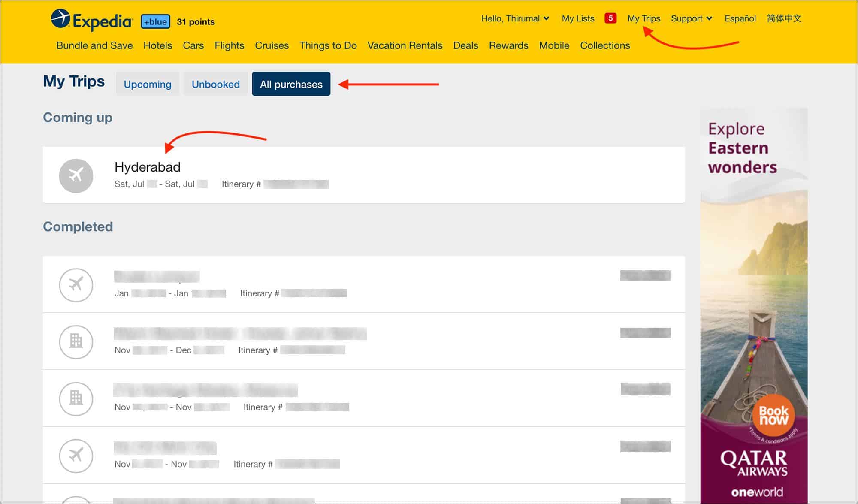Click the hotel icon of the Nov - Dec trip
The width and height of the screenshot is (858, 504).
[76, 341]
